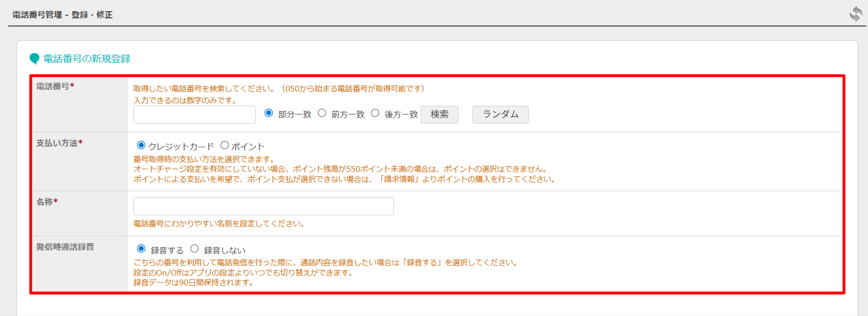Click the ランダム button
Viewport: 868px width, 316px height.
pos(501,115)
